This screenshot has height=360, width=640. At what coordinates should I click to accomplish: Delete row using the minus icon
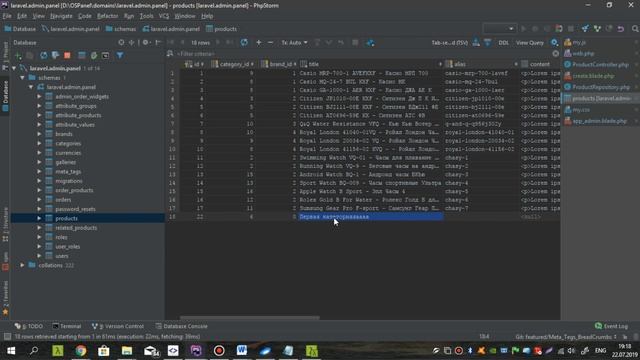[270, 42]
